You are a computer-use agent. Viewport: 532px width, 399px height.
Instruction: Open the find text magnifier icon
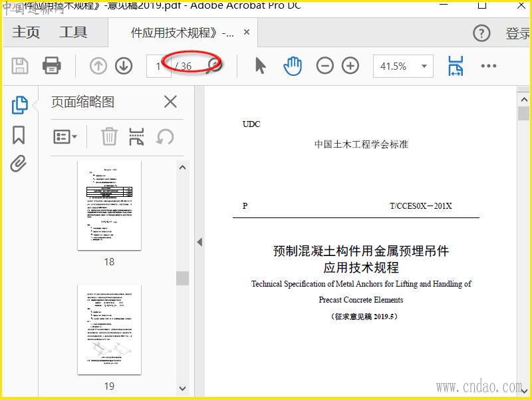click(x=214, y=65)
